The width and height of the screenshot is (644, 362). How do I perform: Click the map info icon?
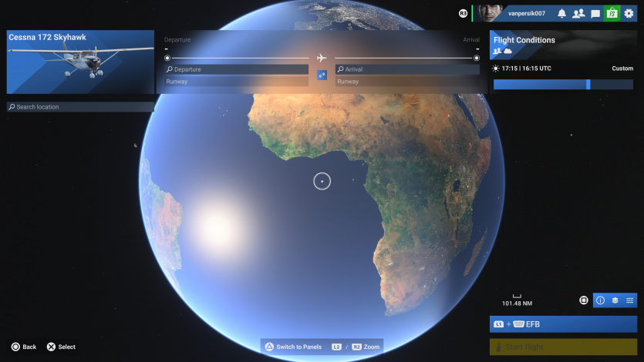(x=601, y=300)
